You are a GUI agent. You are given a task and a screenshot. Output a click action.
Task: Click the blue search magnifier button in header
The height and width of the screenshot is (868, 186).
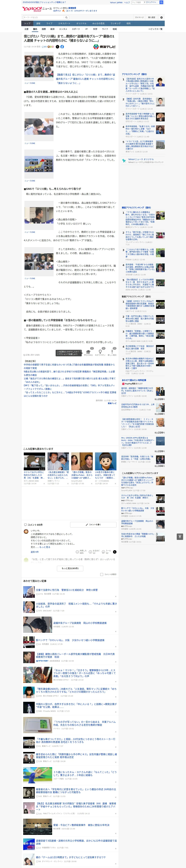[x=161, y=2]
